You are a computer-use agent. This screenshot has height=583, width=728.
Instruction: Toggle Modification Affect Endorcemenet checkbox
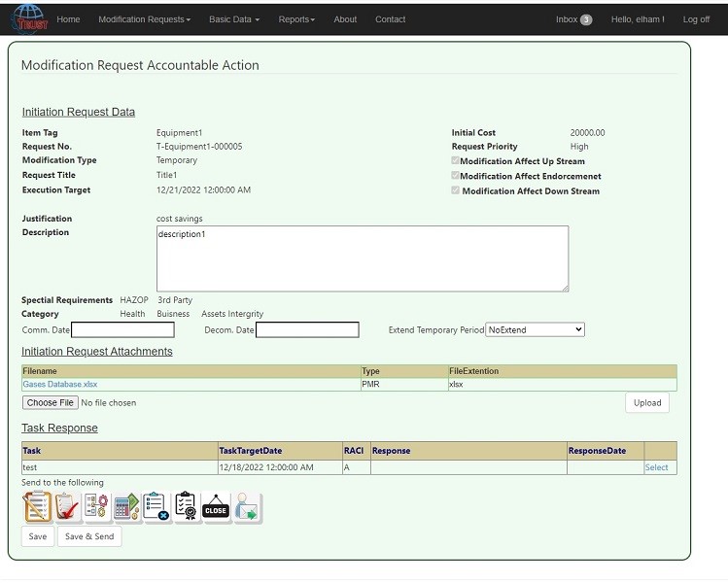pyautogui.click(x=455, y=176)
